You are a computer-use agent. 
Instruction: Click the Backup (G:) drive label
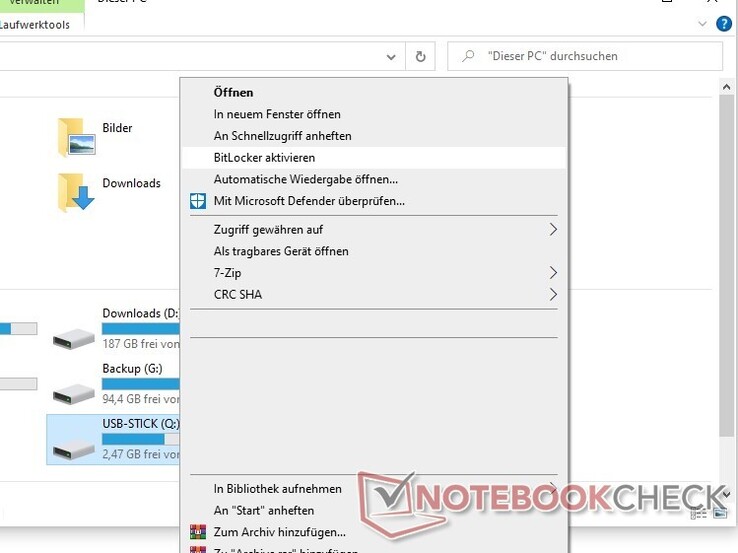pos(132,369)
